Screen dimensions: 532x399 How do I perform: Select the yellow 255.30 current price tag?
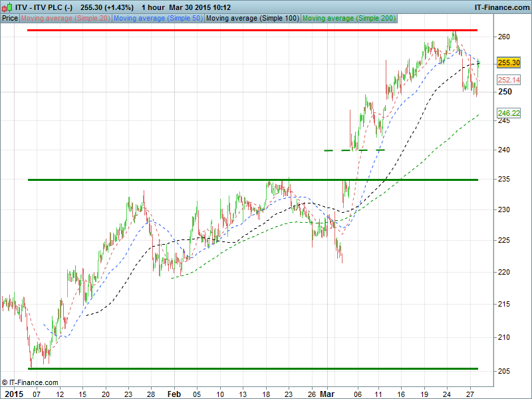click(508, 63)
